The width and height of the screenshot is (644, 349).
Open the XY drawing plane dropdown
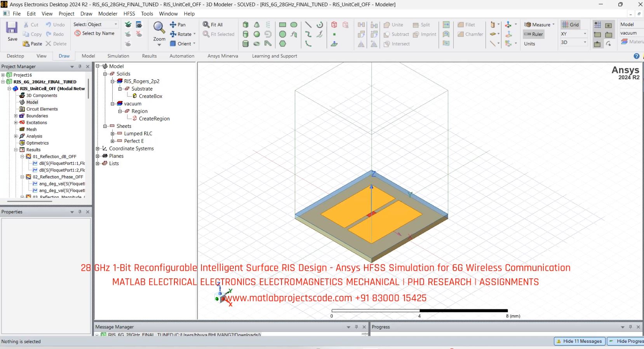(573, 34)
